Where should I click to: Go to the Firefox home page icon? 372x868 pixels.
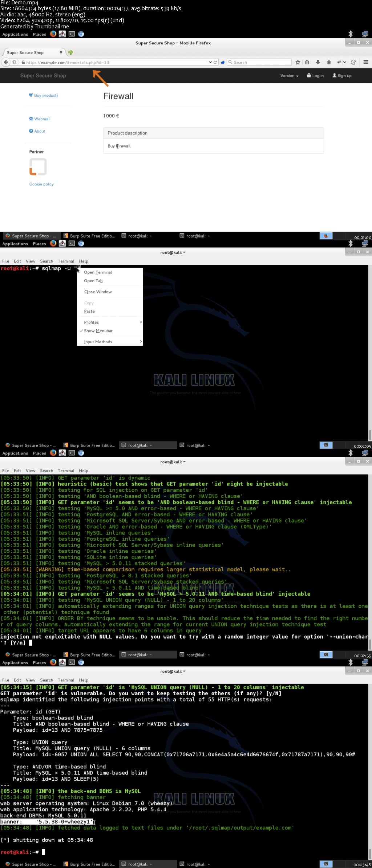click(x=329, y=62)
